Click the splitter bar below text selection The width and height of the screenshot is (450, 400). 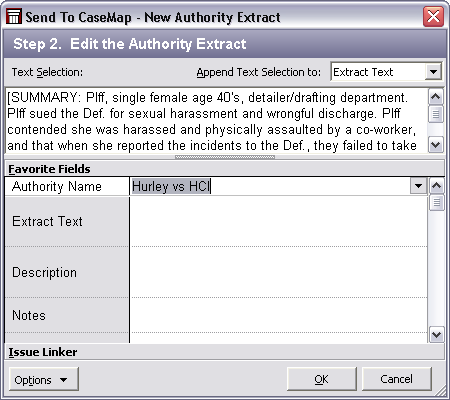click(225, 157)
